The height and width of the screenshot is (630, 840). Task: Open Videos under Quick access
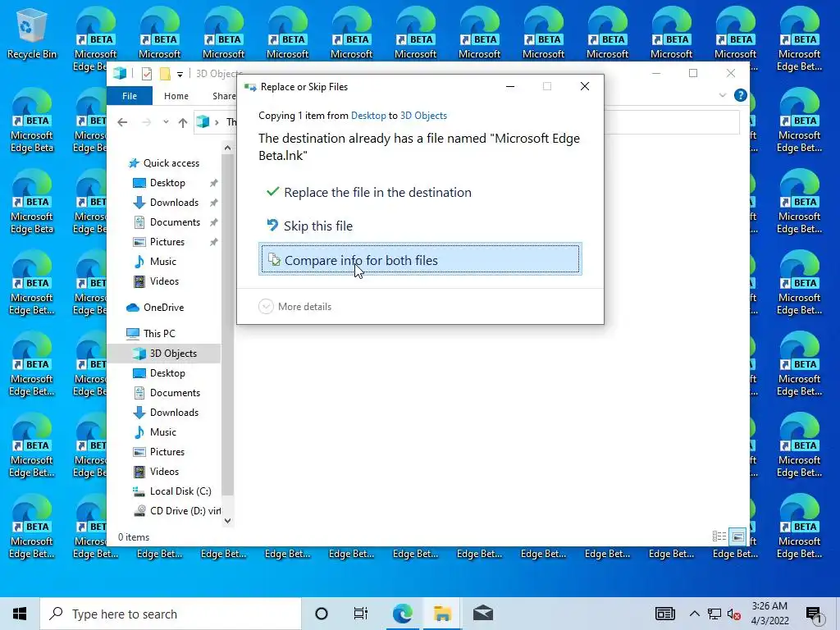[164, 281]
